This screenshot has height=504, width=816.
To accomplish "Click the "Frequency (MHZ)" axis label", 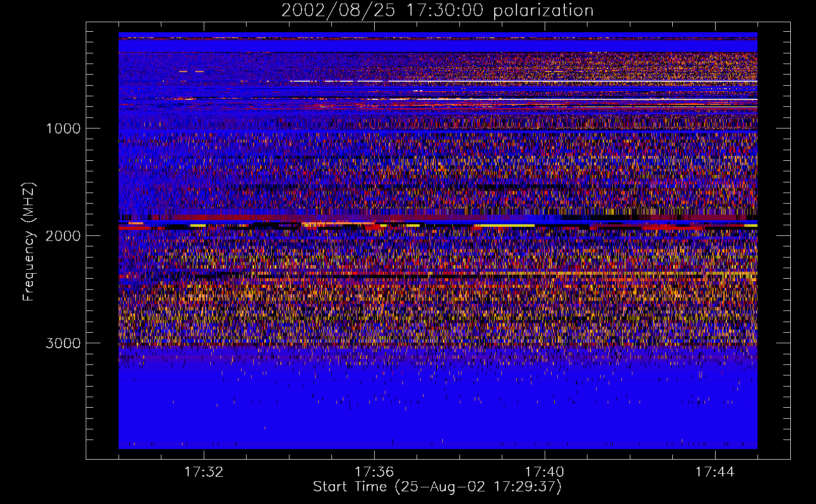I will click(x=29, y=242).
